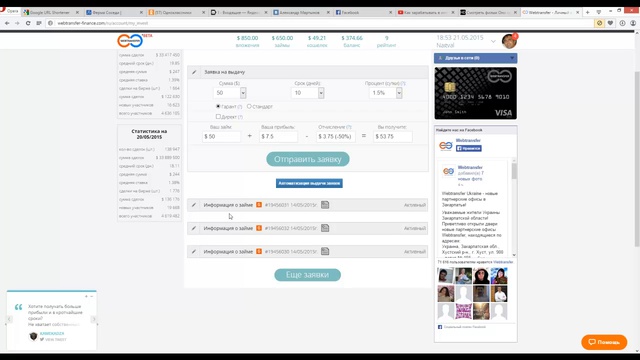Click orange badge icon on loan #19456032
The height and width of the screenshot is (360, 640).
pyautogui.click(x=259, y=228)
